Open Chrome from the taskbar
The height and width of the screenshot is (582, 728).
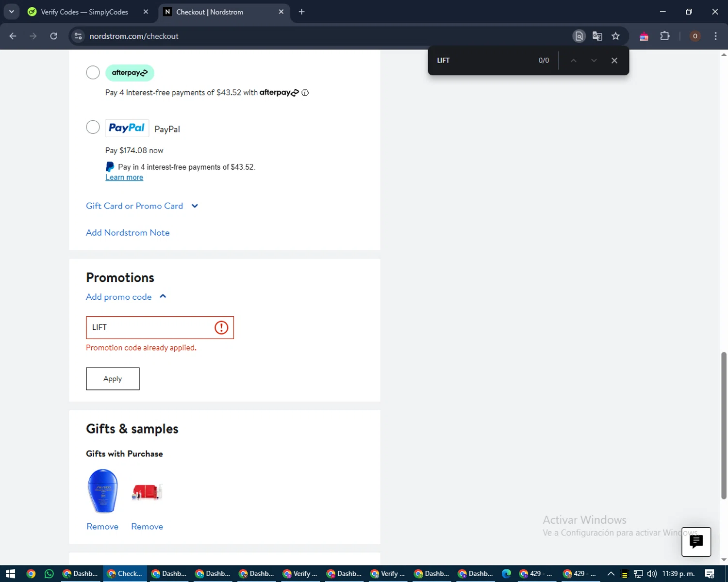[x=31, y=574]
